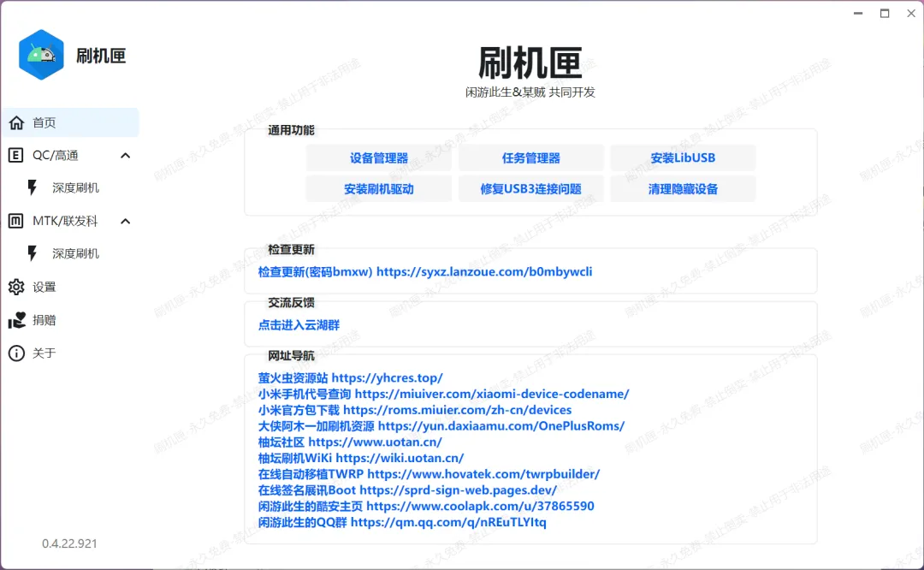924x570 pixels.
Task: Open 小米官方包下载 link
Action: tap(414, 410)
